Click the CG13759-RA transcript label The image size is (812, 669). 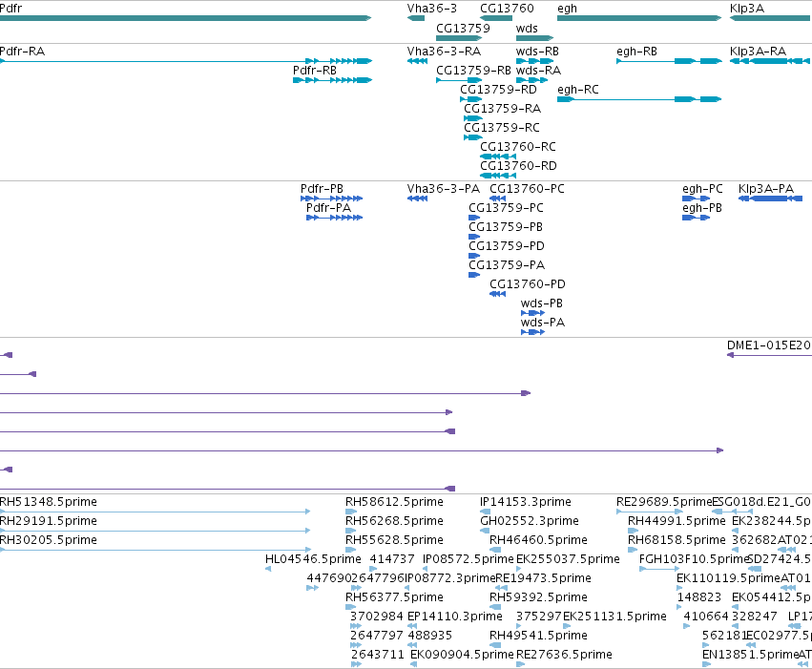(x=502, y=109)
